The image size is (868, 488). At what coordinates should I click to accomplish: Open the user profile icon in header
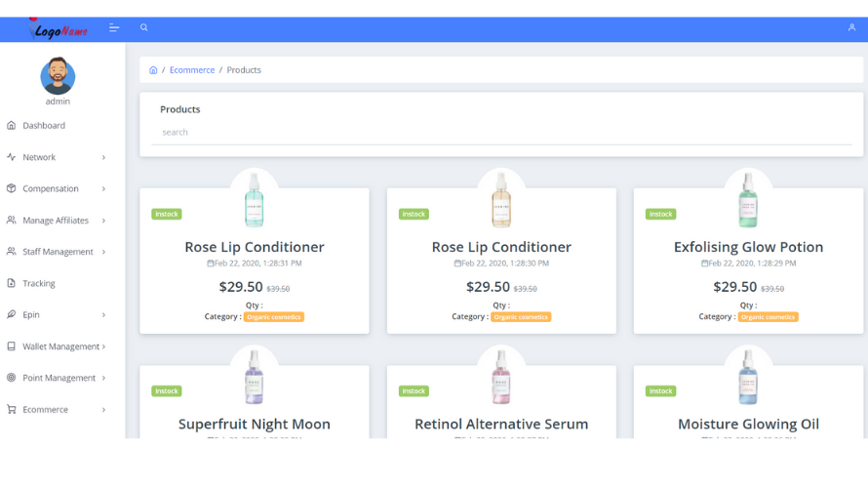[851, 28]
